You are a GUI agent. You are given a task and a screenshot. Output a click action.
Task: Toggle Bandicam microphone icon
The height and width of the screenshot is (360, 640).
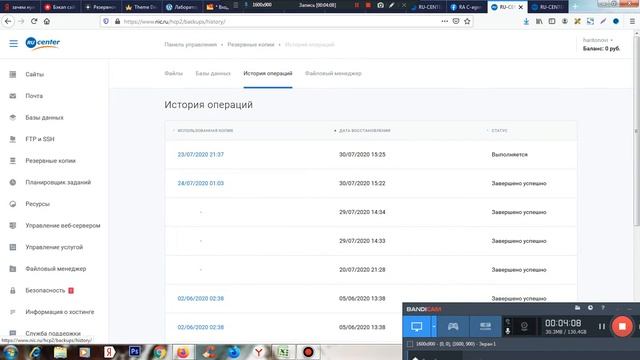(508, 331)
